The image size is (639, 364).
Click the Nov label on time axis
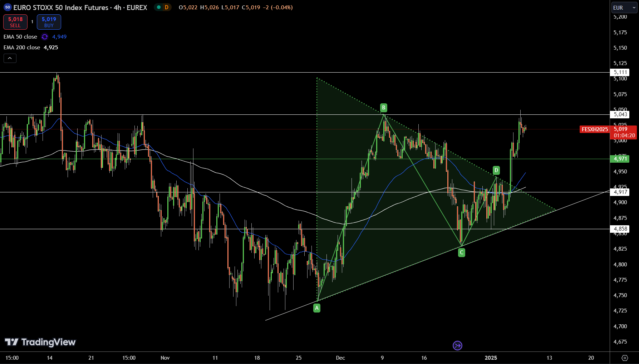165,358
